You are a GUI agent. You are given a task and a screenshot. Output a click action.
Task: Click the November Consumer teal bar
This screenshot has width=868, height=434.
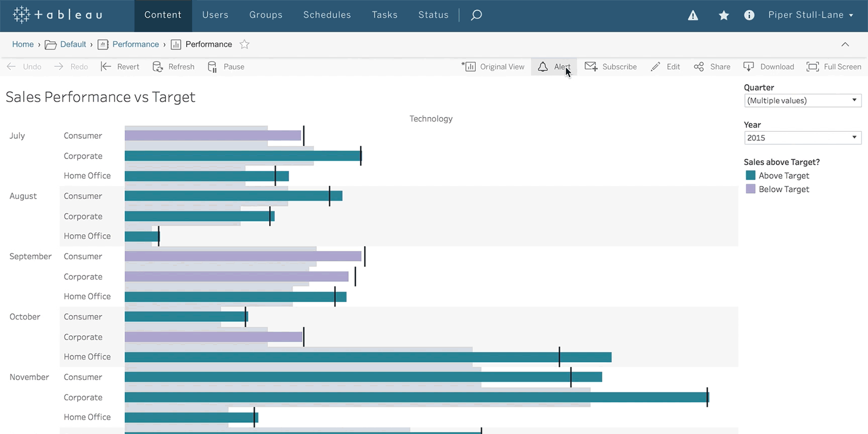pos(363,377)
